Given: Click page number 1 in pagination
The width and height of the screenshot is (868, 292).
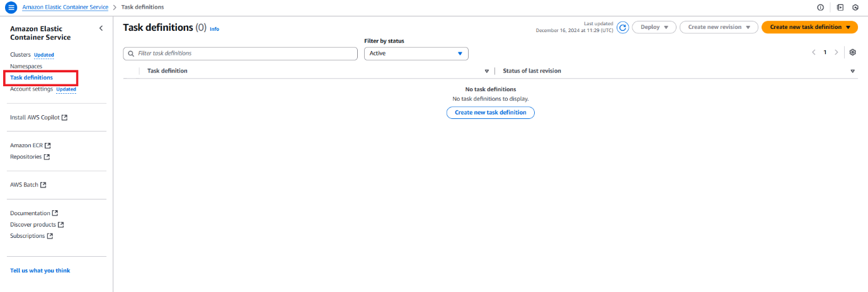Looking at the screenshot, I should pos(825,52).
